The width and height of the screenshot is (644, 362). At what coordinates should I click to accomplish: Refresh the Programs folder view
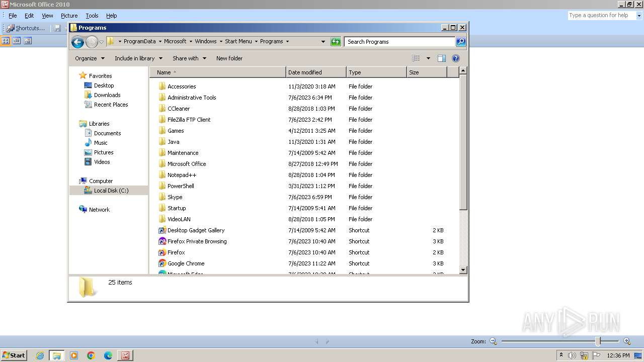pyautogui.click(x=336, y=42)
